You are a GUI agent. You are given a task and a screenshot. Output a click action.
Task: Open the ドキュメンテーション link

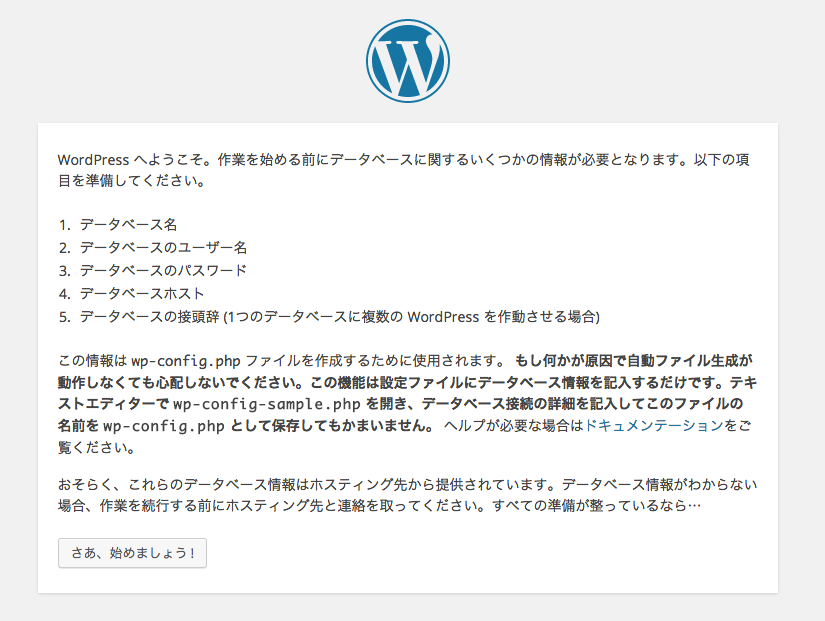click(x=654, y=425)
